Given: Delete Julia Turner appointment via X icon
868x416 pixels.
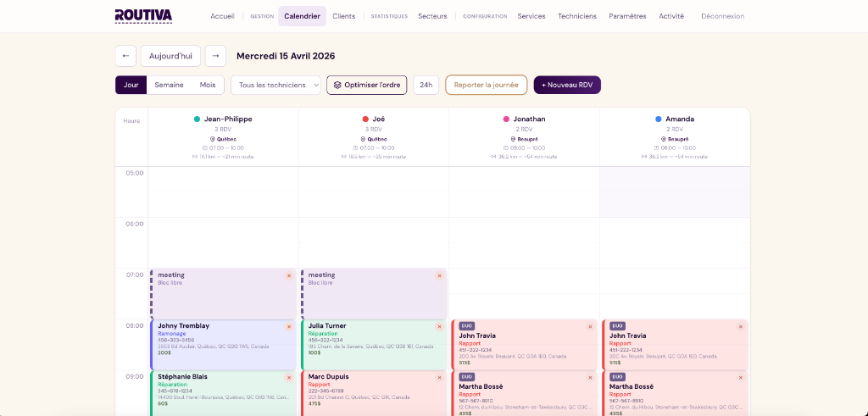Looking at the screenshot, I should coord(439,326).
